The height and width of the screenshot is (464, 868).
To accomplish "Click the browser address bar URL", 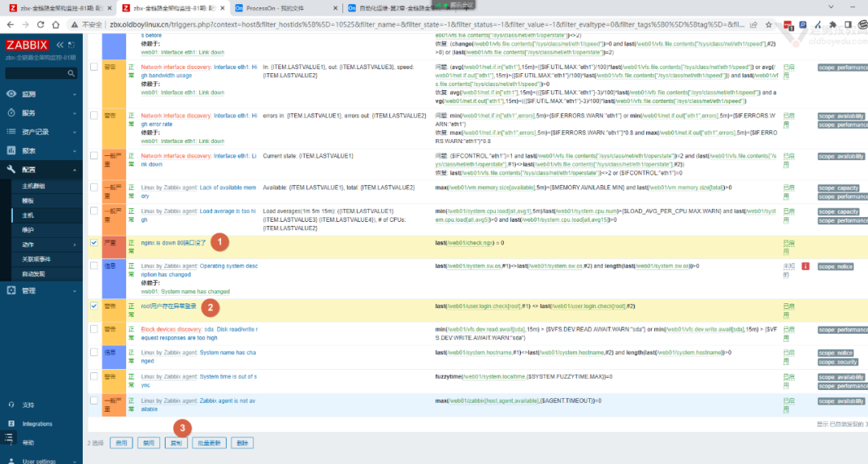I will point(426,24).
